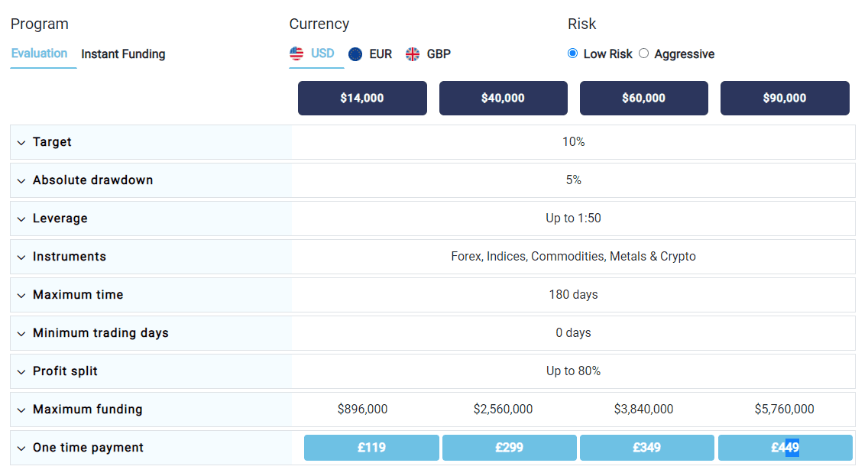The width and height of the screenshot is (868, 476).
Task: Click the £119 one time payment button
Action: click(371, 447)
